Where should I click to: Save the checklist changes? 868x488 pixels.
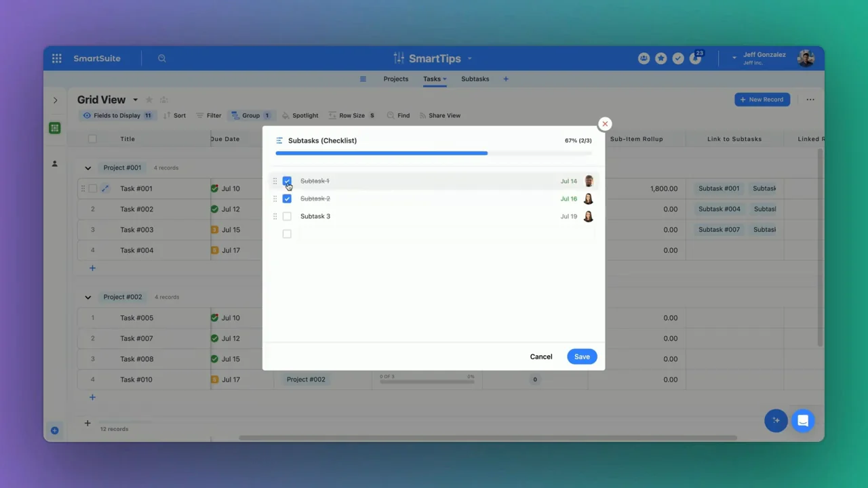(x=582, y=357)
